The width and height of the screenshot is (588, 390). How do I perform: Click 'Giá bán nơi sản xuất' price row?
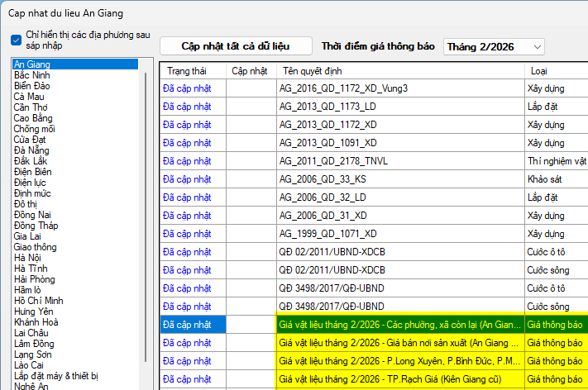tap(399, 343)
